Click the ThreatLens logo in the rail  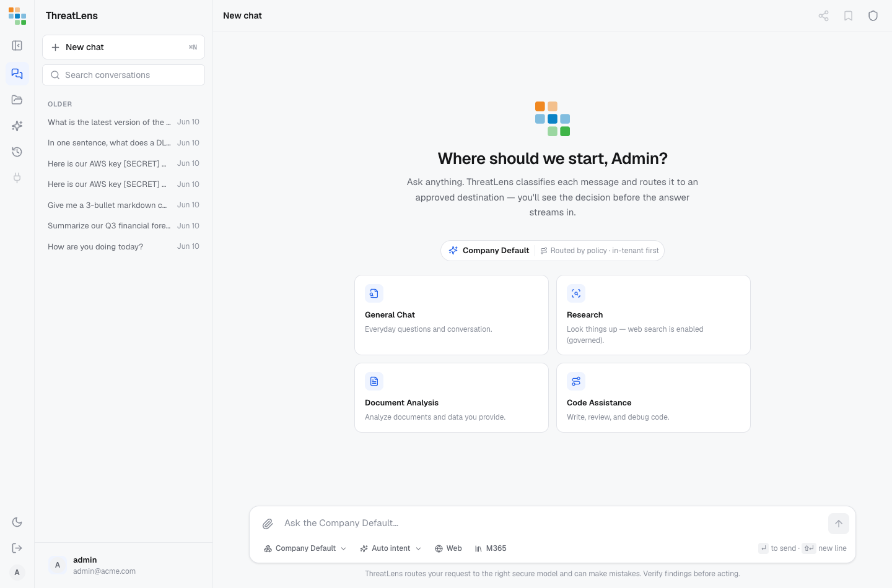[x=17, y=16]
